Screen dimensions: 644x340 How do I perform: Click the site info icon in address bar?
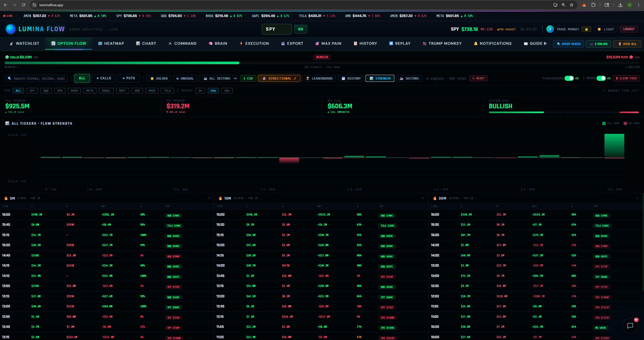34,5
